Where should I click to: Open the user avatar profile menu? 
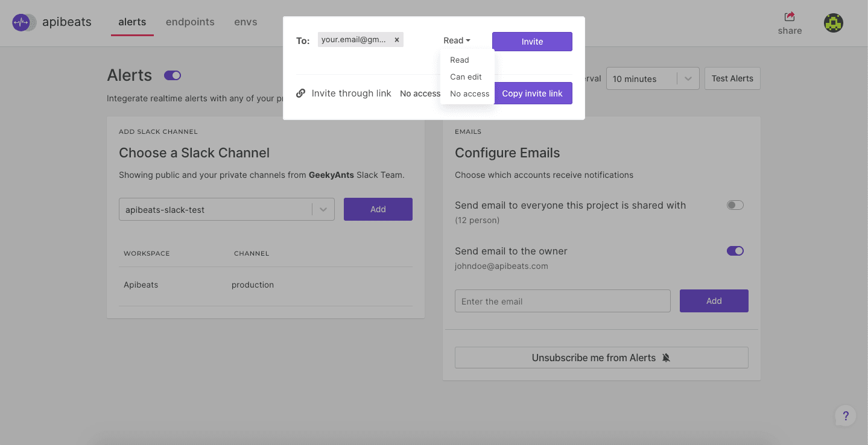pyautogui.click(x=834, y=23)
